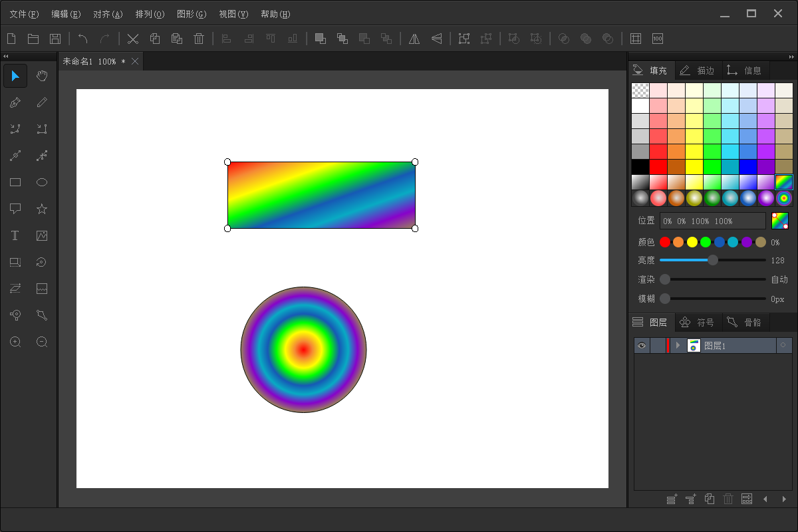Click the Delete trash icon in toolbar

point(199,39)
